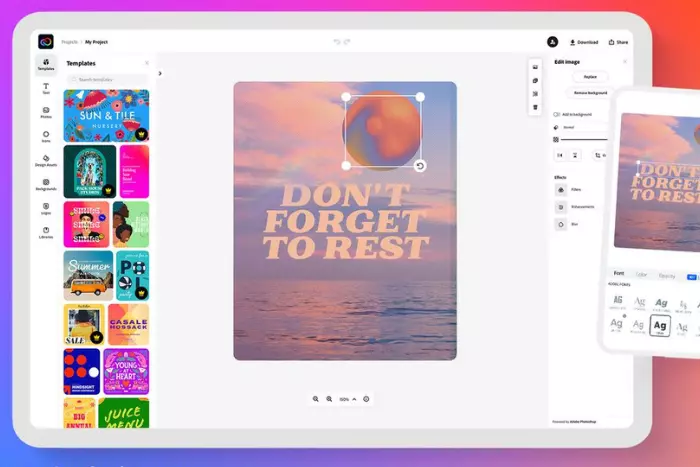This screenshot has width=700, height=467.
Task: Collapse the Templates panel with arrow
Action: click(160, 73)
